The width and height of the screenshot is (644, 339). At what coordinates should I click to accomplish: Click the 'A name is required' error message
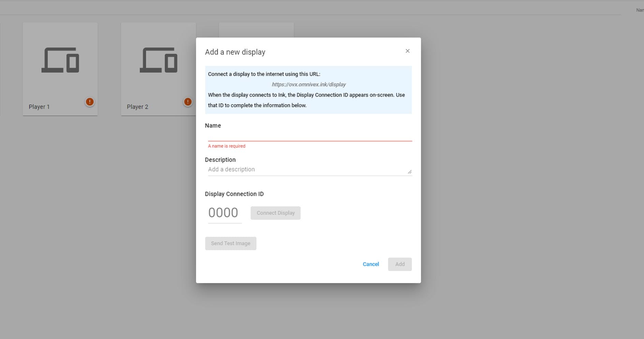click(226, 146)
